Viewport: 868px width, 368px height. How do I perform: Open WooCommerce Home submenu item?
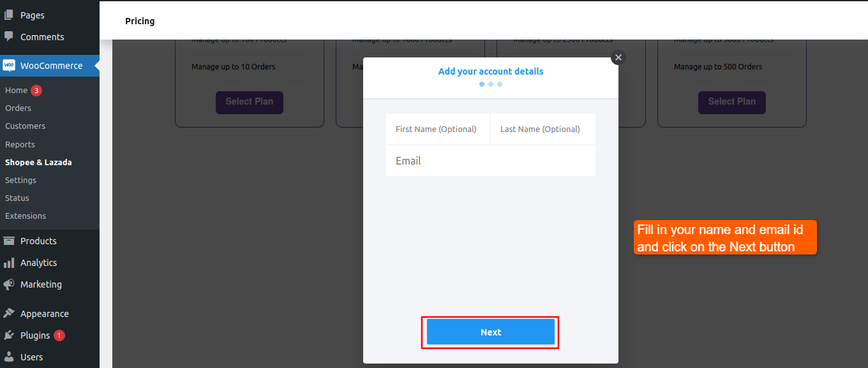coord(17,91)
